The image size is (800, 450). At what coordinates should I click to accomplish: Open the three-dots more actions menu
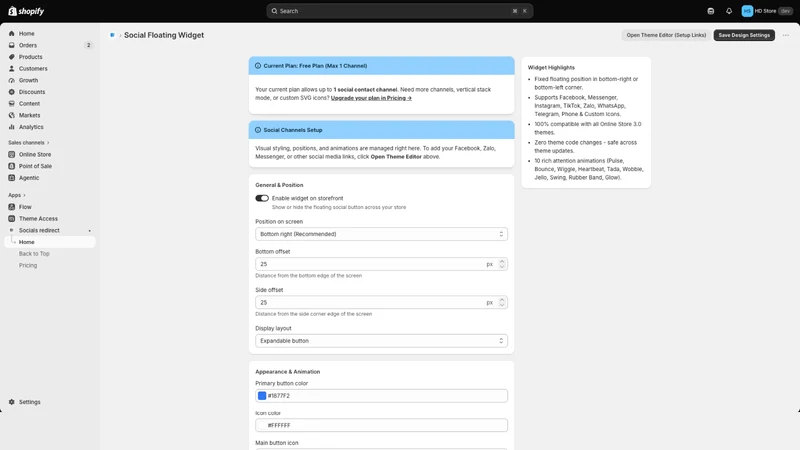pyautogui.click(x=786, y=35)
